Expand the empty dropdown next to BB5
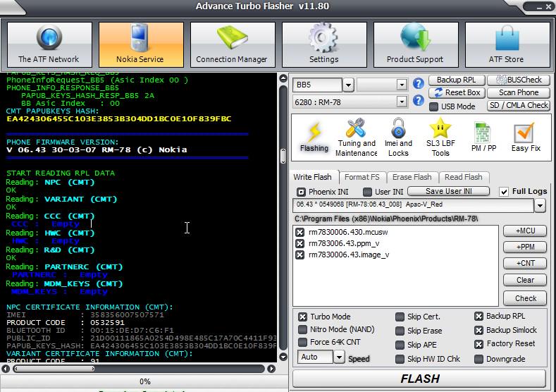 [x=402, y=85]
